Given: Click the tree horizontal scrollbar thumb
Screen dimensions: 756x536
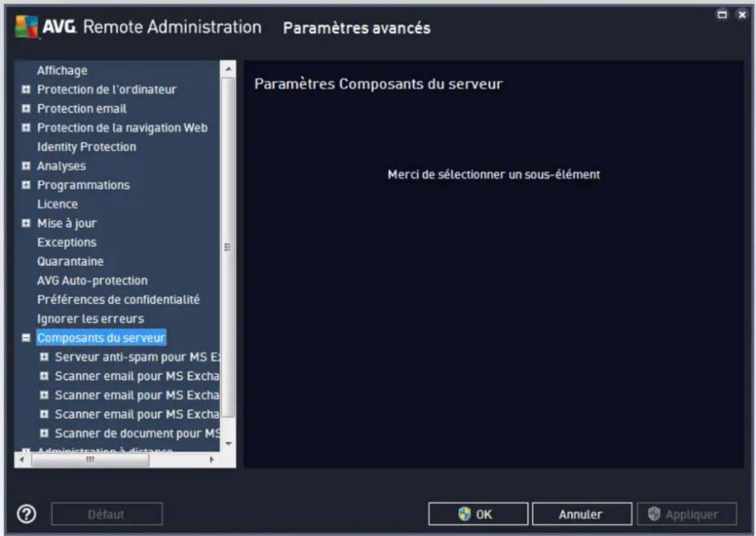Looking at the screenshot, I should [89, 460].
